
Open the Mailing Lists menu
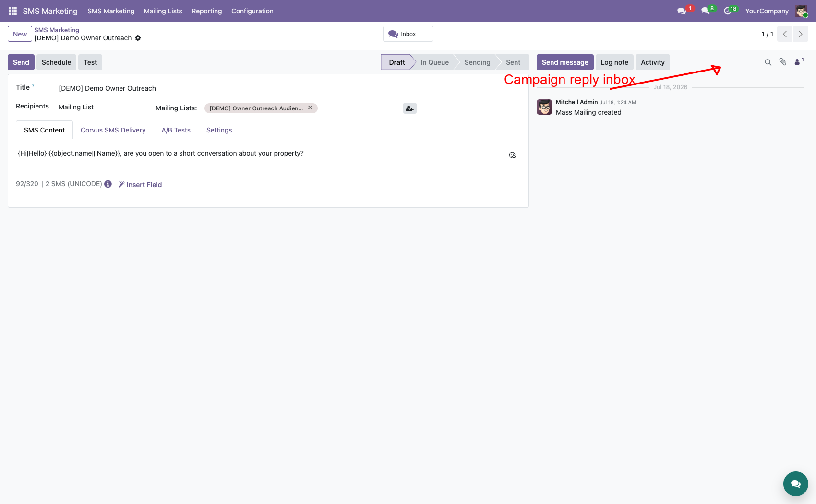pos(163,11)
